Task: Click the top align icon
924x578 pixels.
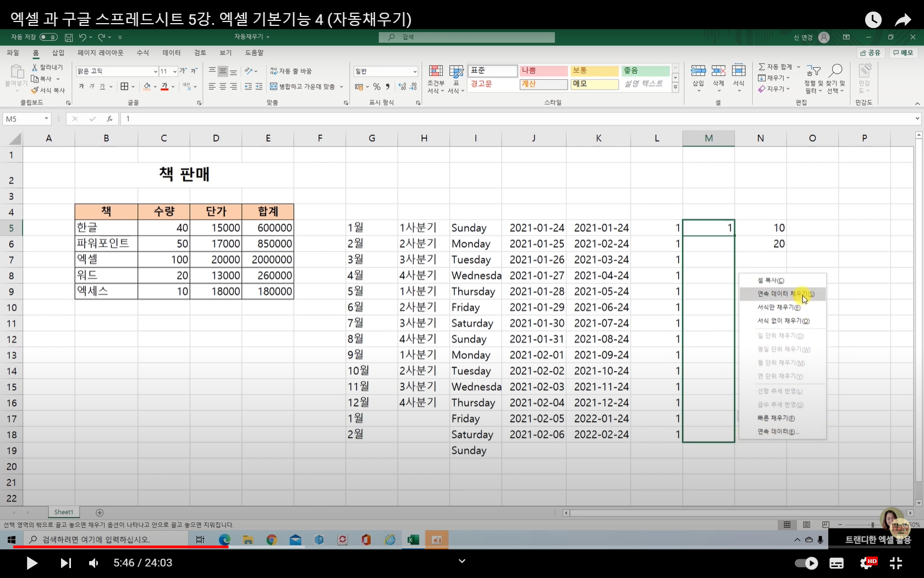Action: [x=212, y=71]
